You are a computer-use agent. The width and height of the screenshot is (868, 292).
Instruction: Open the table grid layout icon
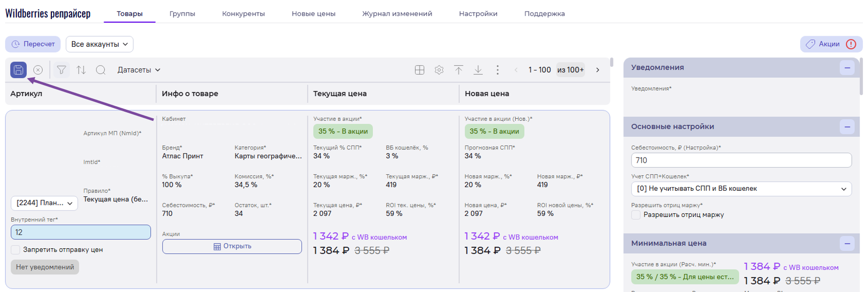[x=419, y=70]
